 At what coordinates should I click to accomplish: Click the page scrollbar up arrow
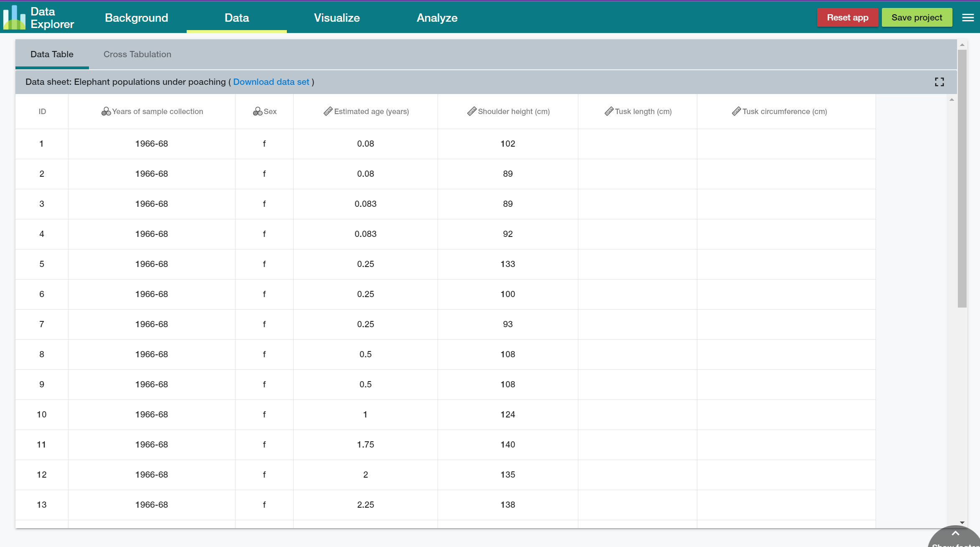pos(962,45)
